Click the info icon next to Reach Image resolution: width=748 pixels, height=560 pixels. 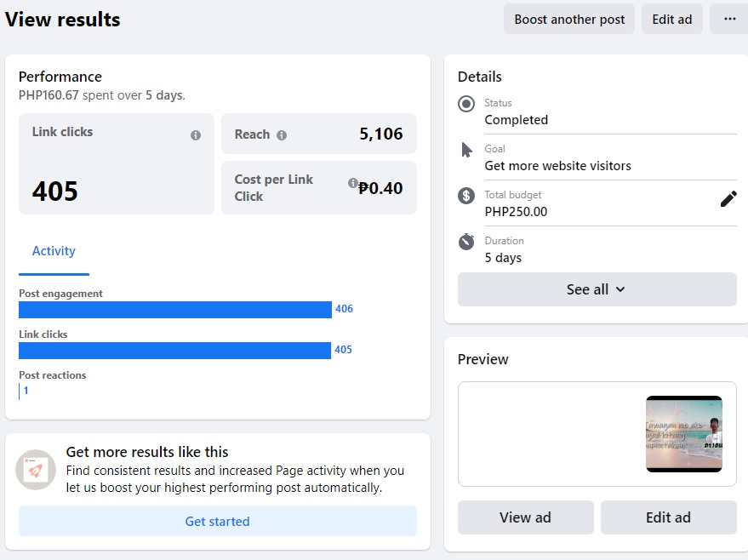tap(282, 135)
